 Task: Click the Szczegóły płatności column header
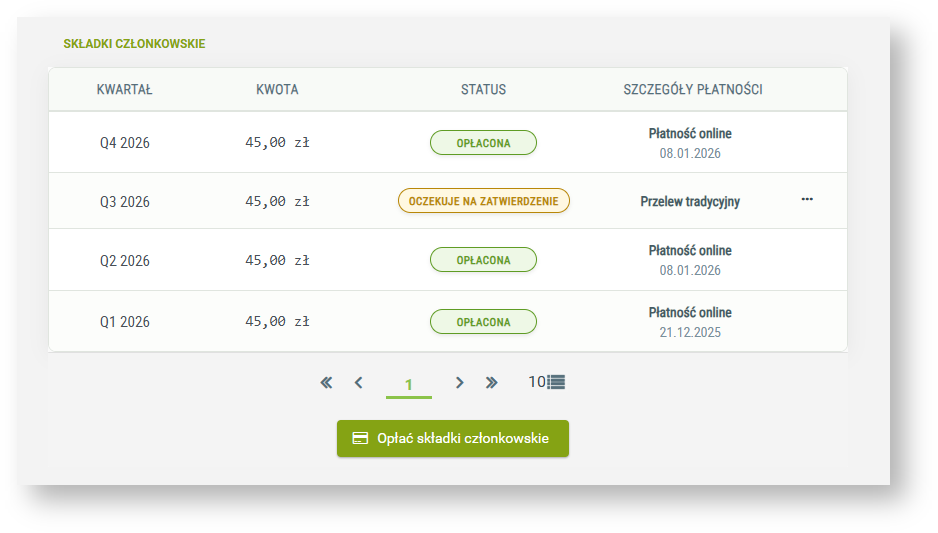point(693,89)
